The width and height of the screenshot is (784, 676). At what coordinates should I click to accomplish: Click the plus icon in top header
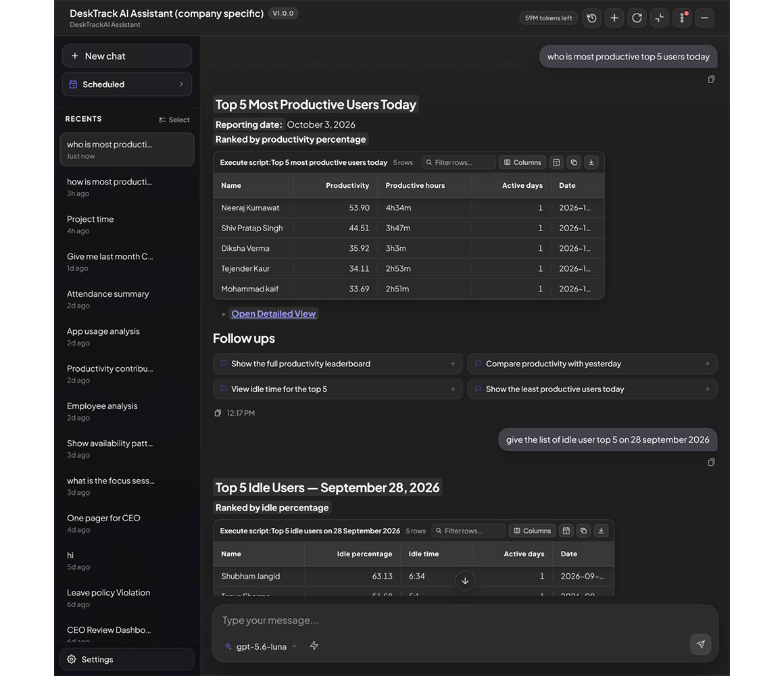pyautogui.click(x=614, y=18)
